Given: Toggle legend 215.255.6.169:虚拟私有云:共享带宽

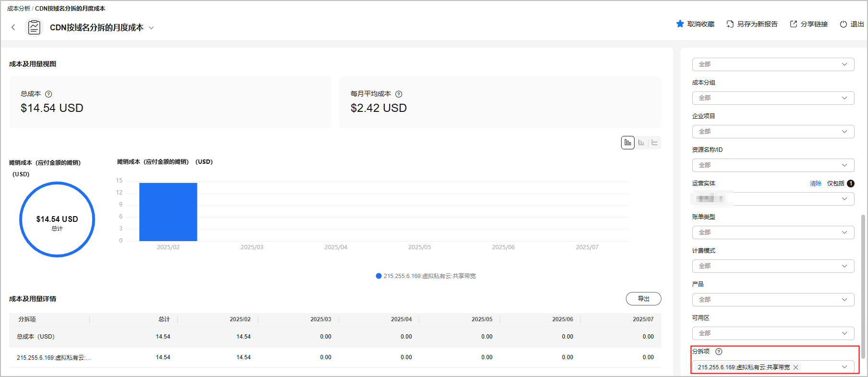Looking at the screenshot, I should (x=426, y=276).
